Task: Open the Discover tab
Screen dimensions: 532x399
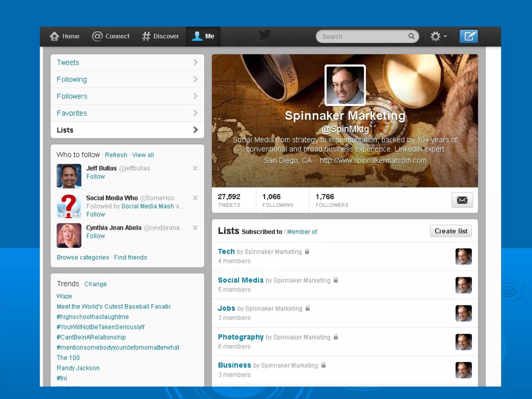Action: (161, 36)
